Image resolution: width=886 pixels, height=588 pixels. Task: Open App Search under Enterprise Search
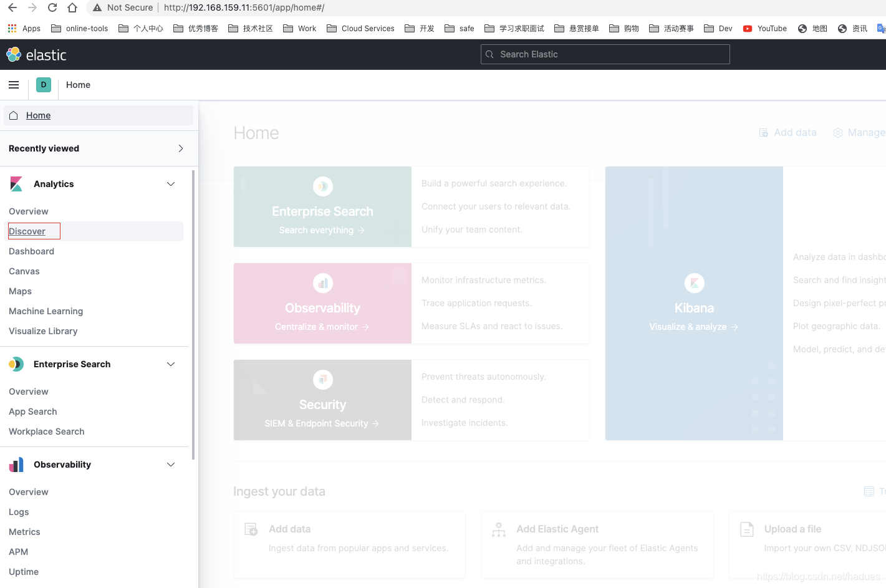[33, 412]
